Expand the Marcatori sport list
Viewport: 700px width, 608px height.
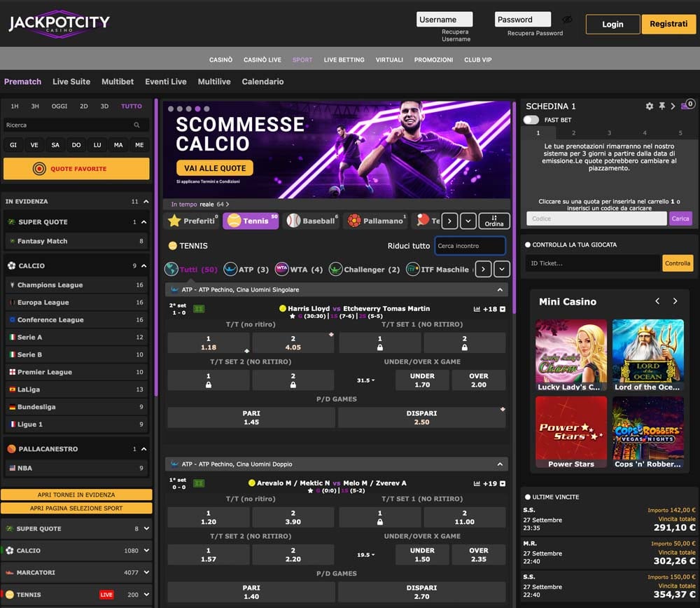click(146, 572)
